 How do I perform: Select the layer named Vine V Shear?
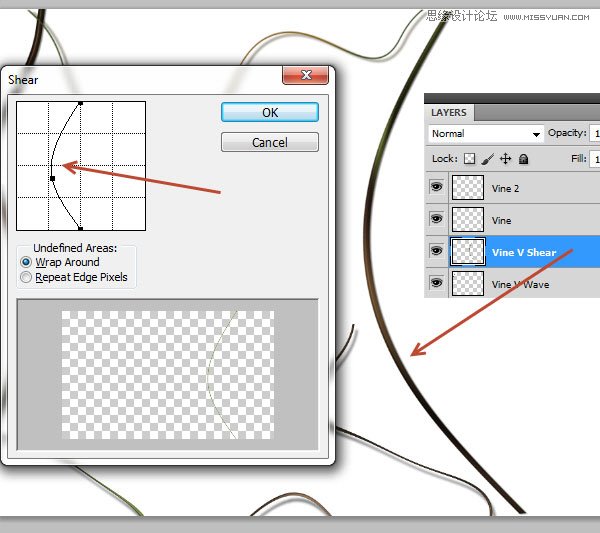[x=524, y=253]
